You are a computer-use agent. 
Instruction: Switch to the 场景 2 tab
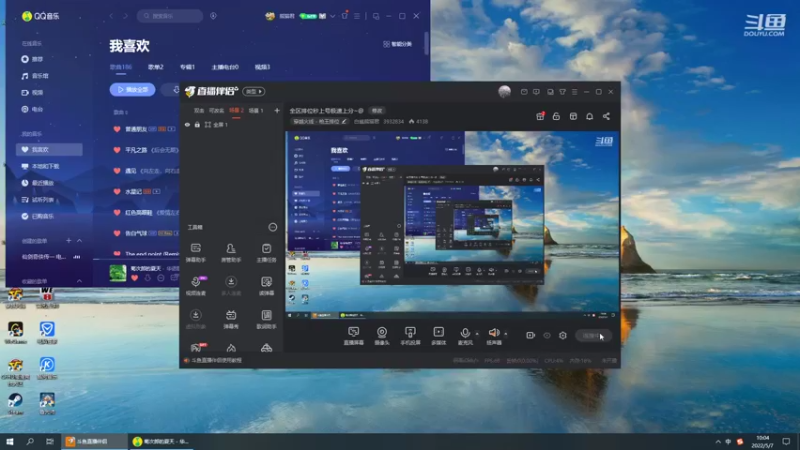pos(236,110)
